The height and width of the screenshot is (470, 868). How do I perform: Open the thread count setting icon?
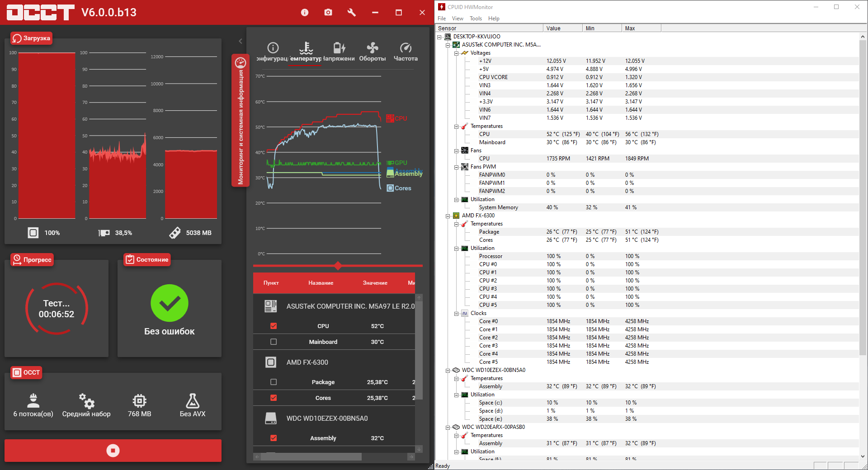click(33, 400)
